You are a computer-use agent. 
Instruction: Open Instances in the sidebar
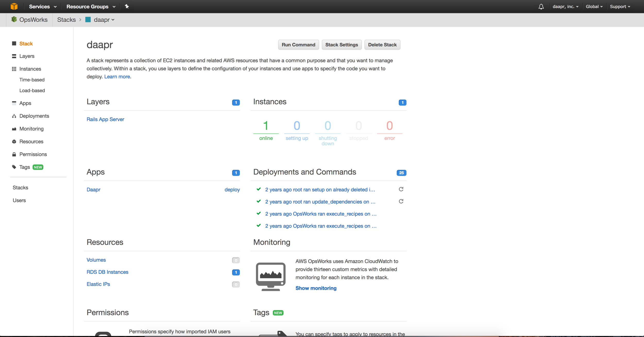point(30,69)
